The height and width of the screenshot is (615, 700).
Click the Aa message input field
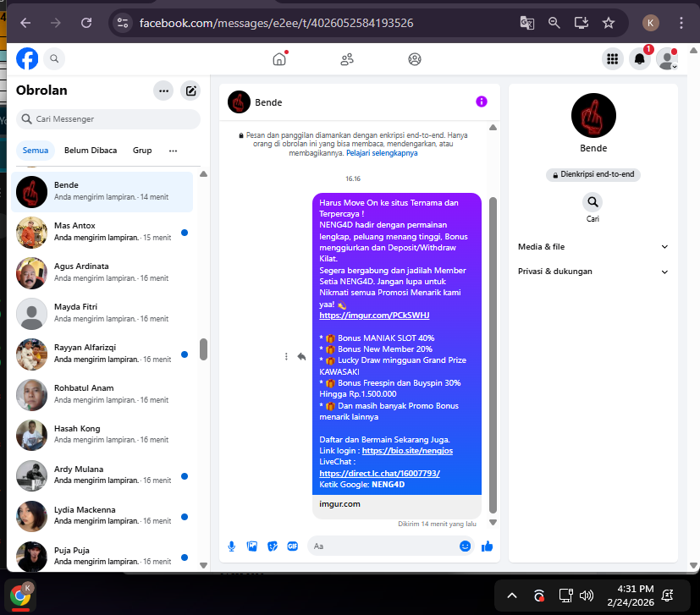[384, 546]
